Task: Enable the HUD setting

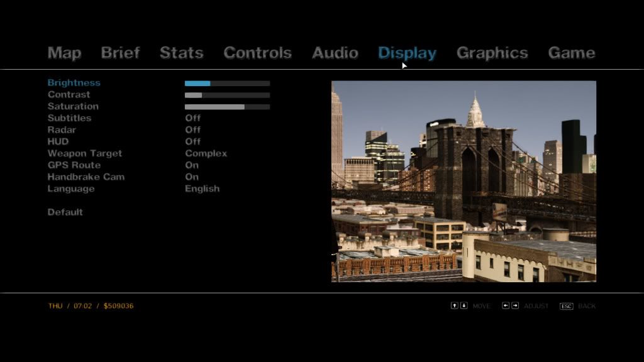Action: [192, 141]
